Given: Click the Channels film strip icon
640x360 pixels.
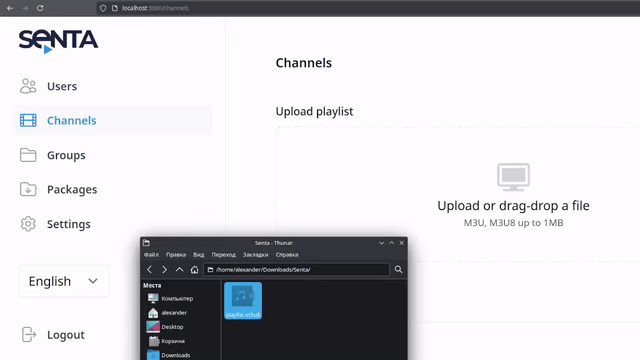Looking at the screenshot, I should click(28, 120).
